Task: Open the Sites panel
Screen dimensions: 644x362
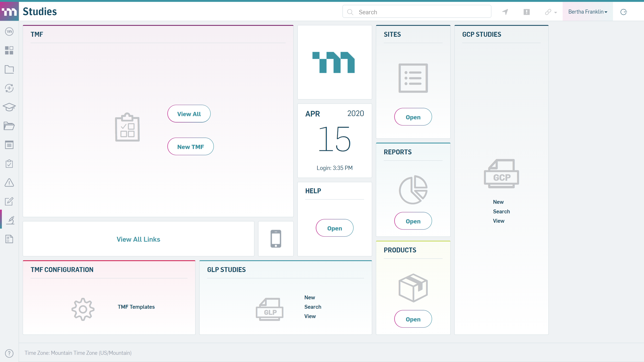Action: pyautogui.click(x=413, y=117)
